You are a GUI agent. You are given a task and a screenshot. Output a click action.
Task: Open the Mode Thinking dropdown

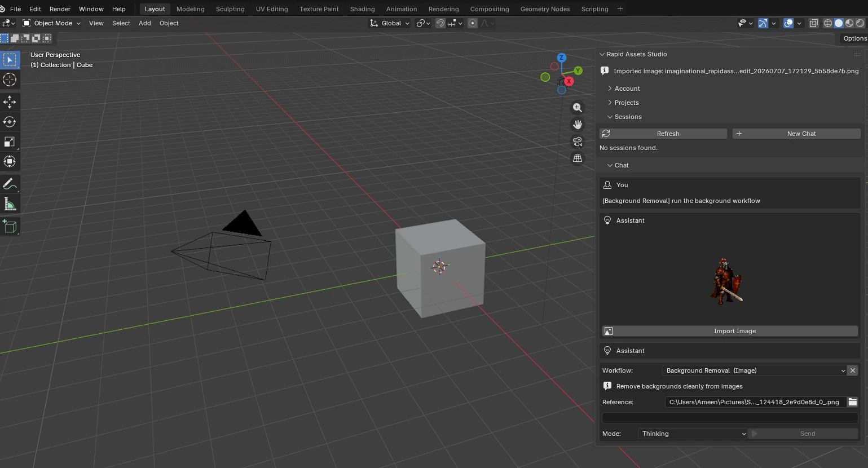[x=693, y=434]
